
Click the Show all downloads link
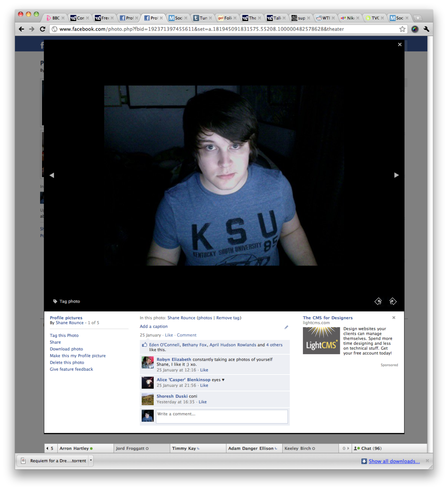coord(394,461)
